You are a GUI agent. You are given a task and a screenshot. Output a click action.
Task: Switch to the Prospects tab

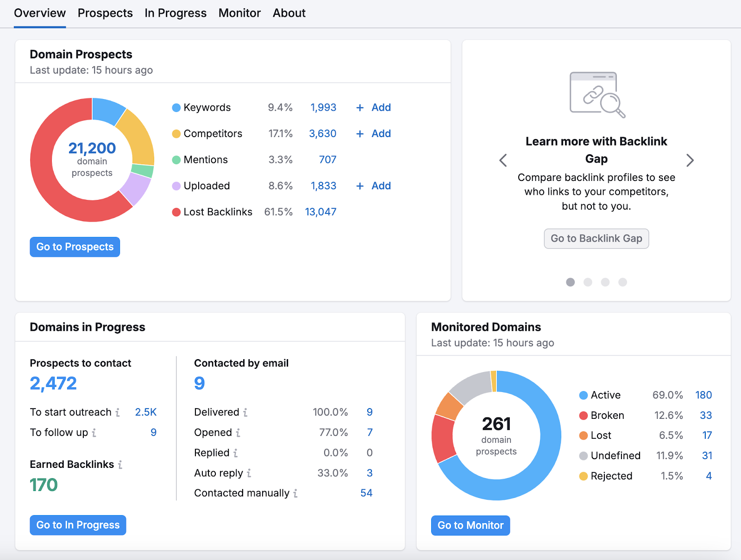click(x=105, y=13)
